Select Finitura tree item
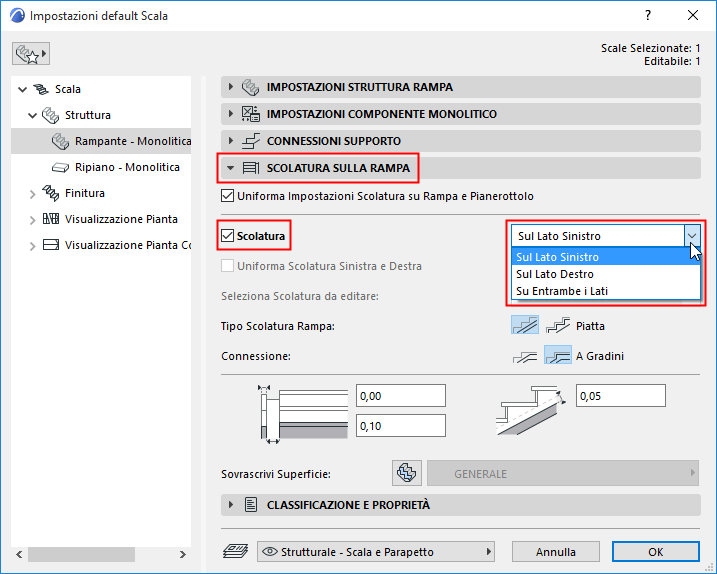The width and height of the screenshot is (717, 574). [101, 193]
